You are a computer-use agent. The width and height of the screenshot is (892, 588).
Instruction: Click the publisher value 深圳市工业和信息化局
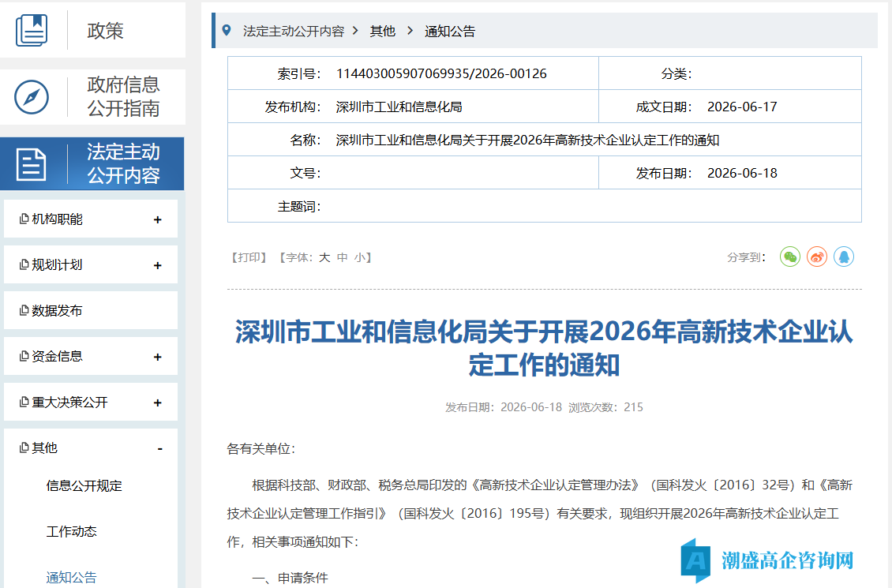(399, 107)
